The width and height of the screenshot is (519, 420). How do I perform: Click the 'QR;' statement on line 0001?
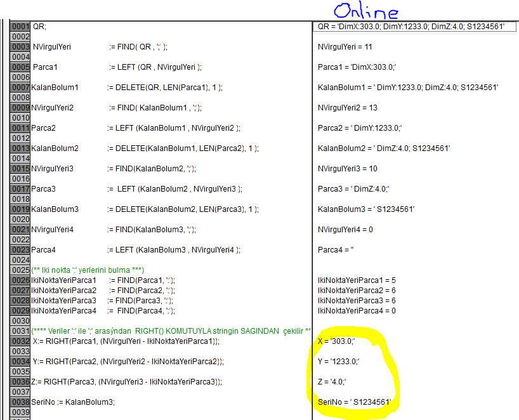(x=39, y=27)
